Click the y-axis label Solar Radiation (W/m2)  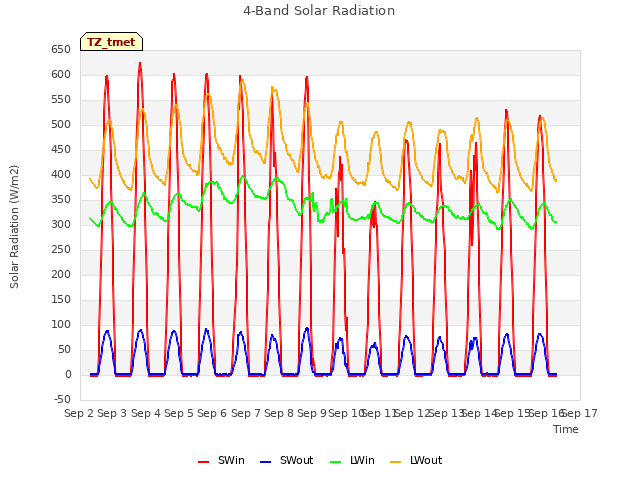pyautogui.click(x=14, y=227)
